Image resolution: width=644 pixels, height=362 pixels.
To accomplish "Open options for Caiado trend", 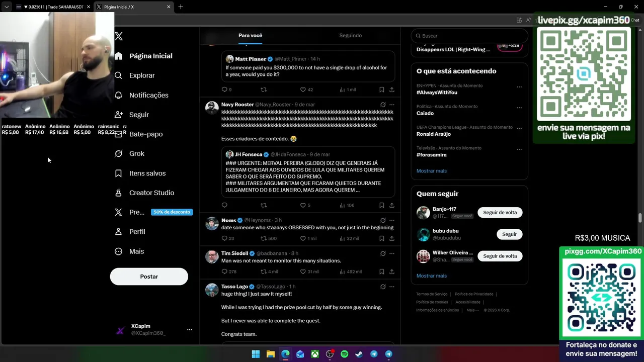I will pos(519,108).
